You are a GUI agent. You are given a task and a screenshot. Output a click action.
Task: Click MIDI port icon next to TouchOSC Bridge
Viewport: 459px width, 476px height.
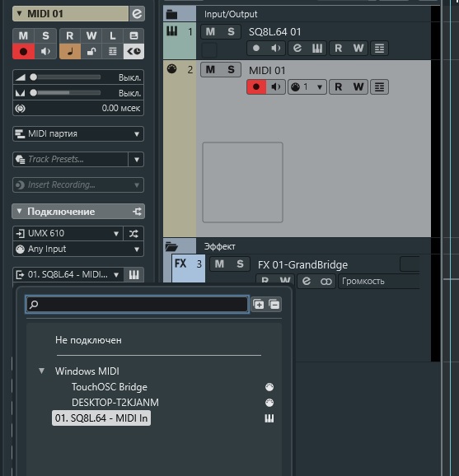(x=269, y=387)
